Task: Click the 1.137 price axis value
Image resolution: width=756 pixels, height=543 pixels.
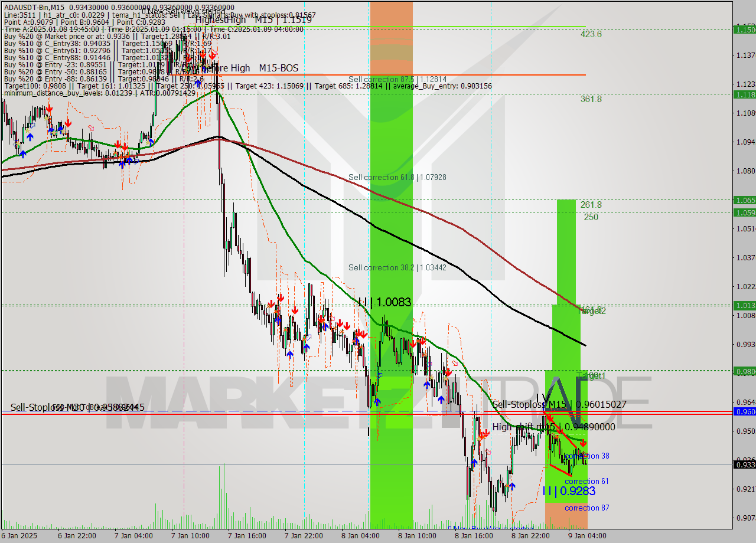Action: point(745,55)
